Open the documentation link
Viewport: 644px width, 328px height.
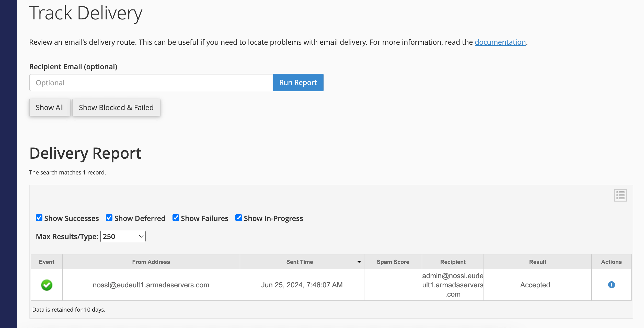[x=500, y=42]
